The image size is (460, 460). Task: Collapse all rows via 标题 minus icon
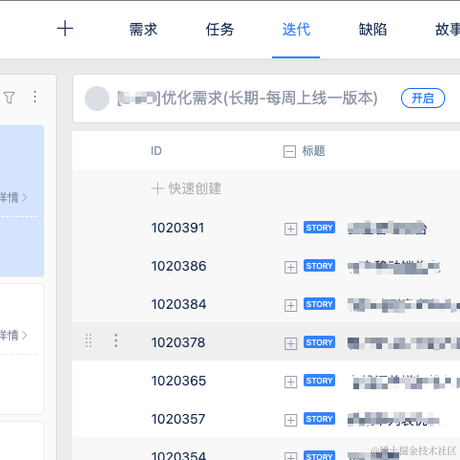click(289, 151)
